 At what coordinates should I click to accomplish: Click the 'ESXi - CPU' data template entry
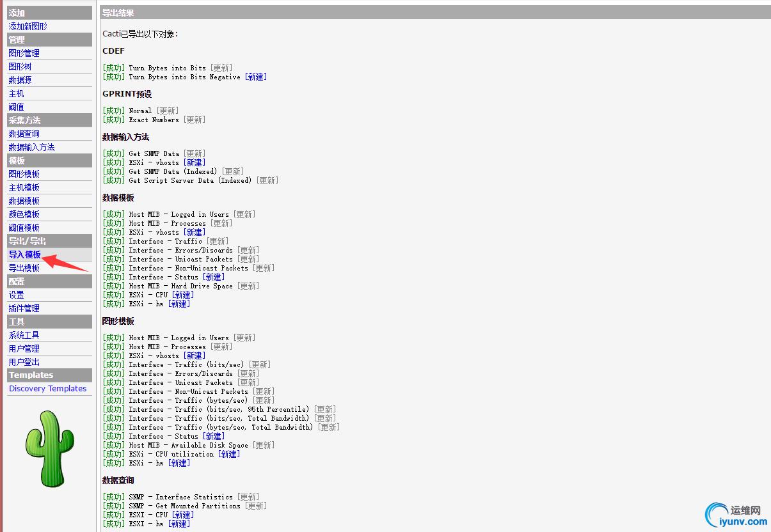[148, 295]
